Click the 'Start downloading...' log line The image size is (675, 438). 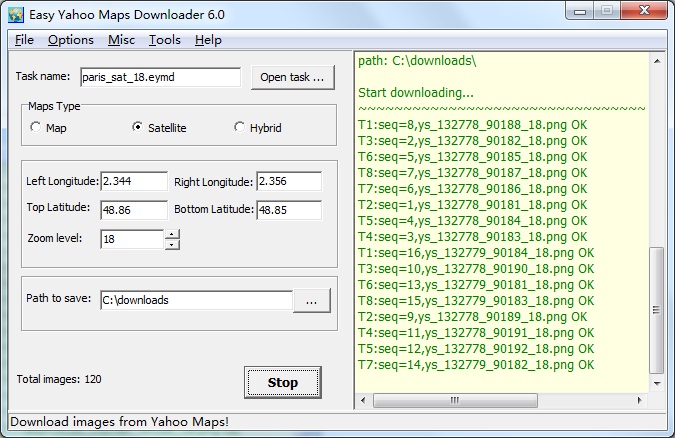tap(415, 93)
